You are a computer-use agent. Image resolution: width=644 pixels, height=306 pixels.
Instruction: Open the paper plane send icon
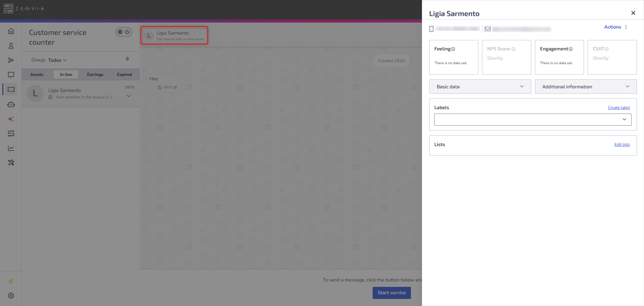point(11,60)
